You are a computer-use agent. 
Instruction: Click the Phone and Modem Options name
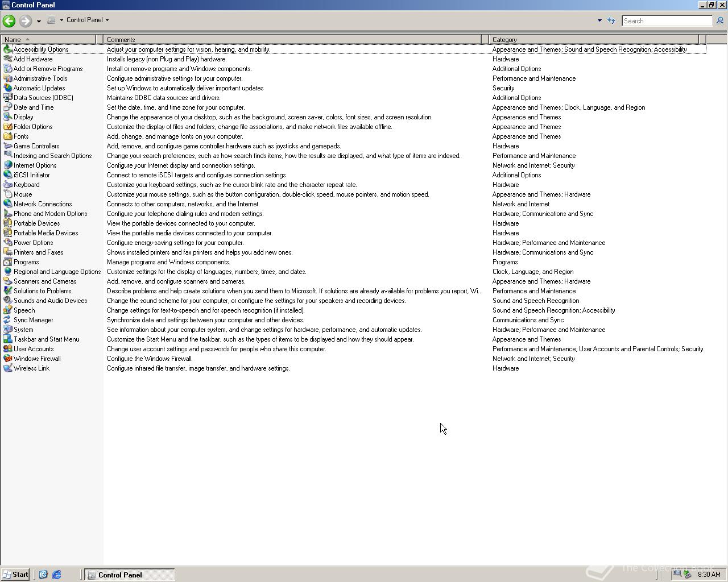[x=51, y=214]
